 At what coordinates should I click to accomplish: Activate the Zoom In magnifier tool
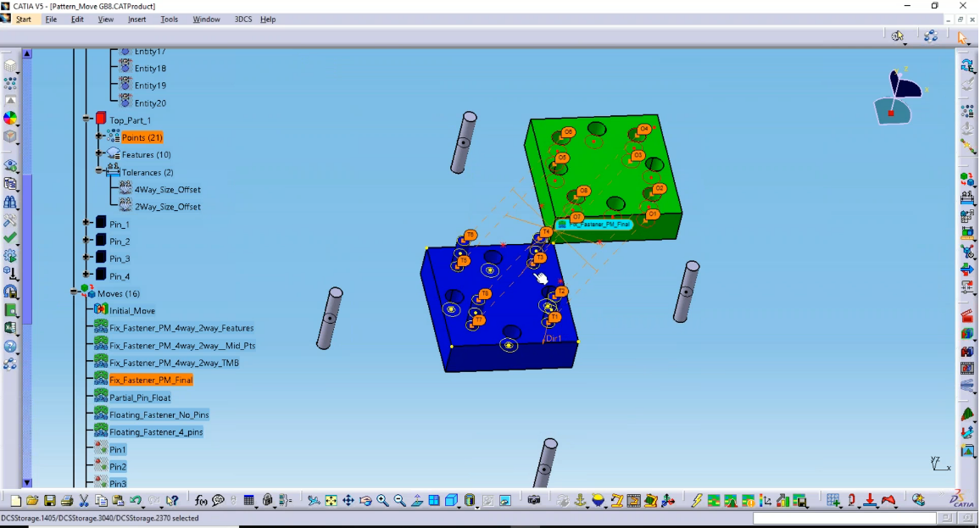point(382,499)
